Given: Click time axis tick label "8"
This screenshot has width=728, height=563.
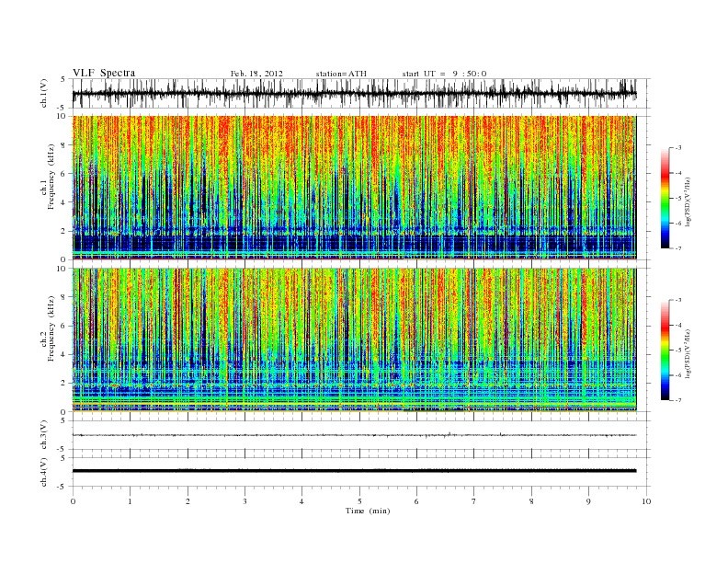Looking at the screenshot, I should [x=531, y=501].
